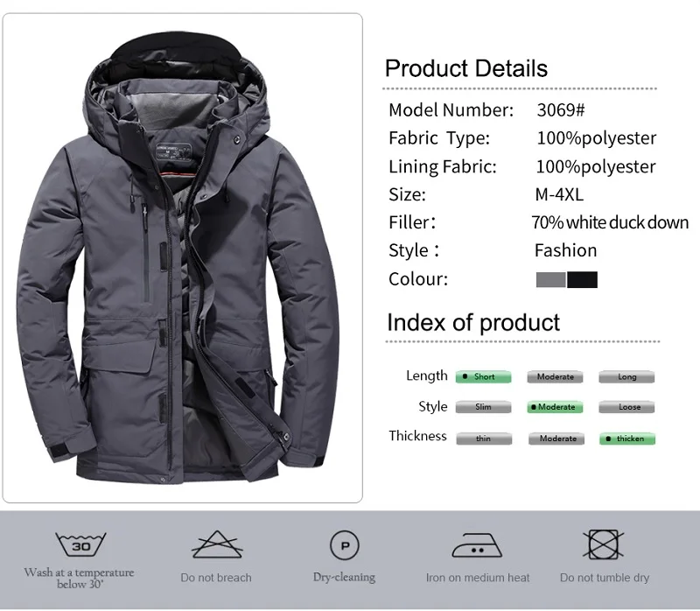Pick the black colour swatch

pos(582,279)
